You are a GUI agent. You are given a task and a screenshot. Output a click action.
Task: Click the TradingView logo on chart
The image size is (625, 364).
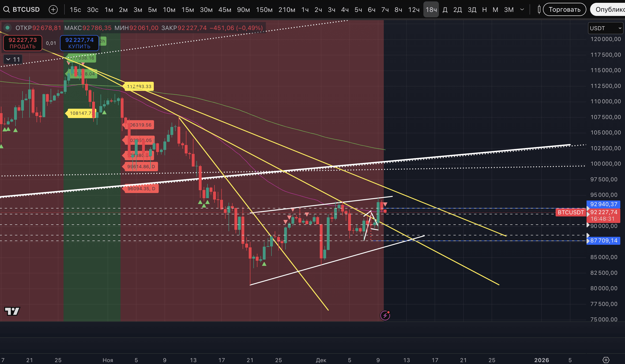(12, 311)
